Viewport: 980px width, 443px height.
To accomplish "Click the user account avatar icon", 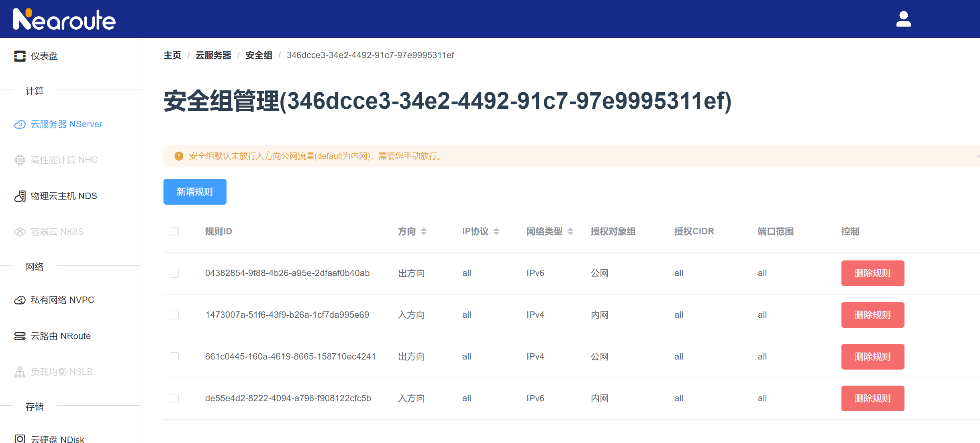I will click(x=903, y=19).
